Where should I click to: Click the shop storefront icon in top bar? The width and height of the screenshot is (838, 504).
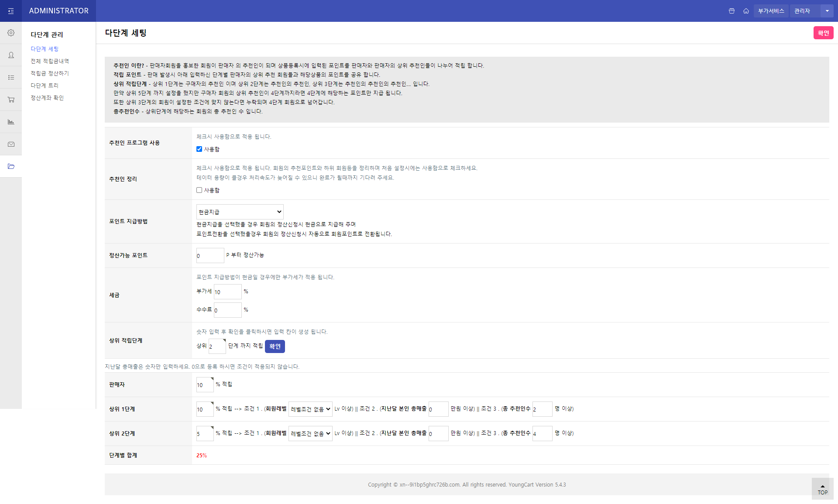click(732, 11)
